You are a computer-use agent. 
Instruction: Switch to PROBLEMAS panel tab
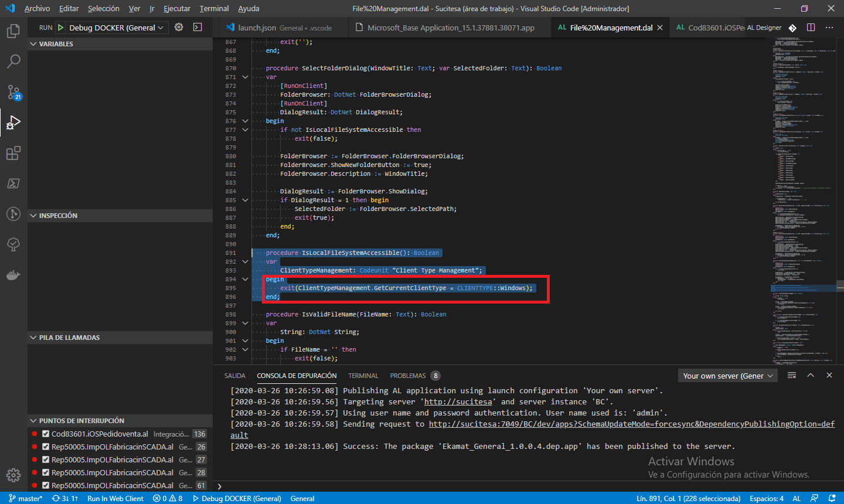click(x=408, y=376)
